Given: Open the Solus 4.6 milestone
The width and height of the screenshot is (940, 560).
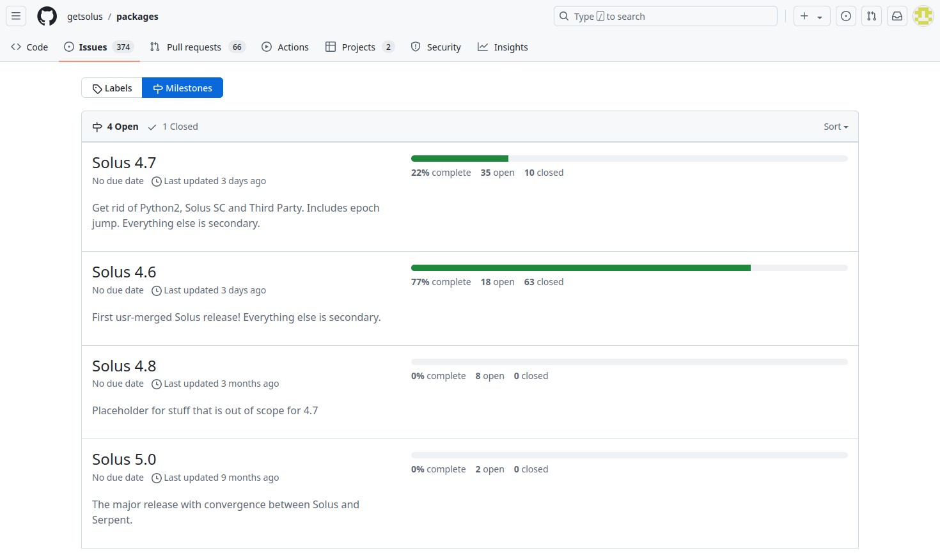Looking at the screenshot, I should point(124,272).
